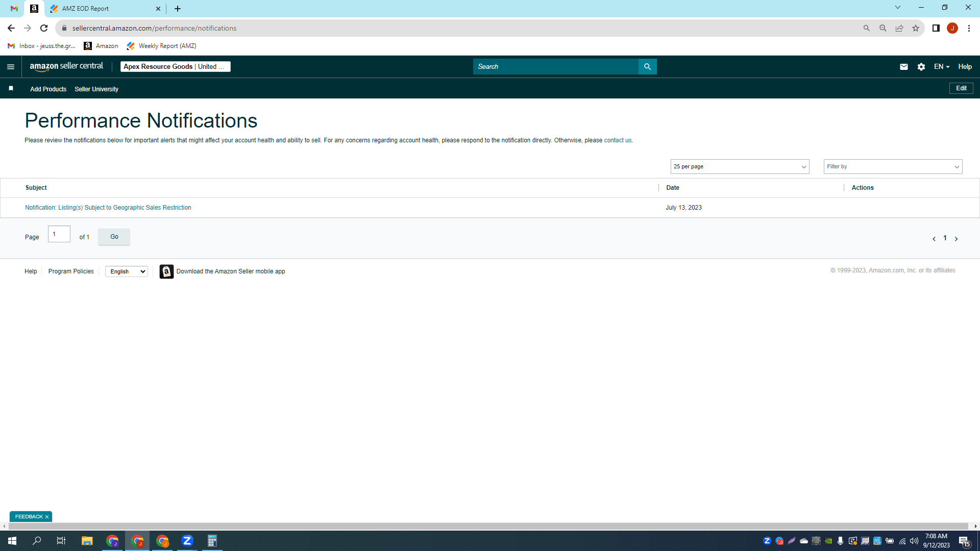Viewport: 980px width, 551px height.
Task: Open Windows taskbar search
Action: (37, 541)
